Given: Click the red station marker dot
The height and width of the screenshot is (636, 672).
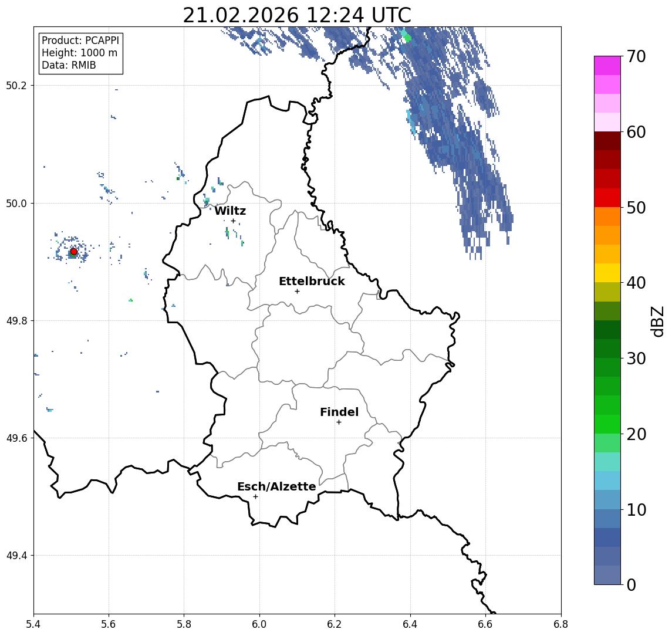Looking at the screenshot, I should (74, 252).
